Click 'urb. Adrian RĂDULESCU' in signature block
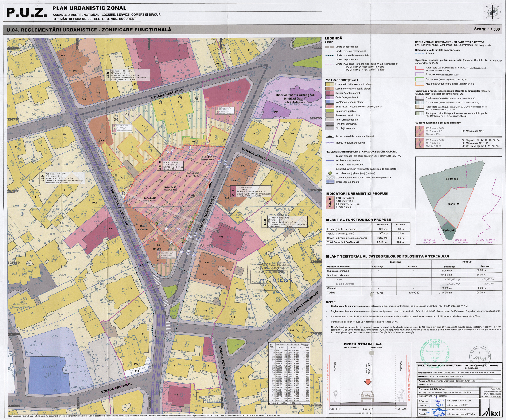This screenshot has height=420, width=506. 459,401
